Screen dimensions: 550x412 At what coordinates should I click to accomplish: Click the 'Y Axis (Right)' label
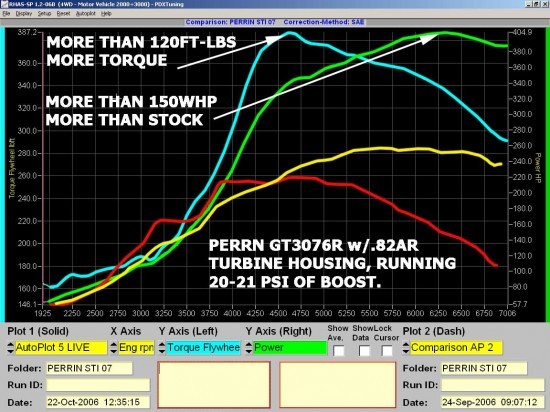(x=279, y=331)
